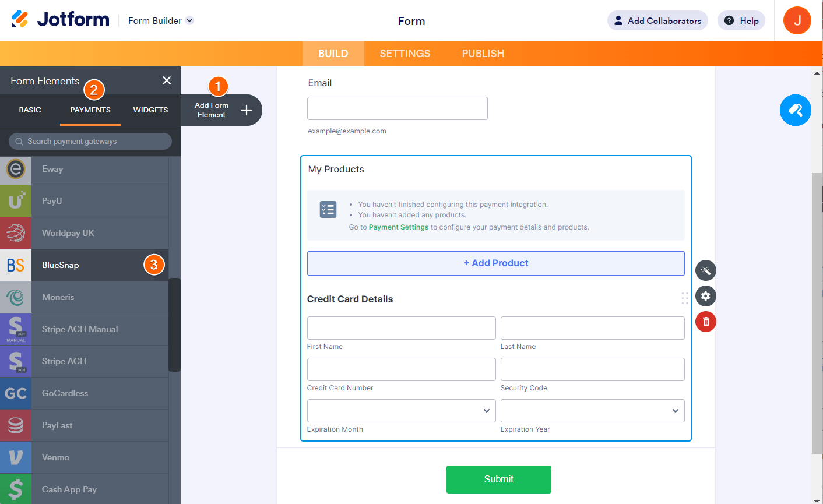Close the Form Elements panel
The height and width of the screenshot is (504, 823).
167,80
